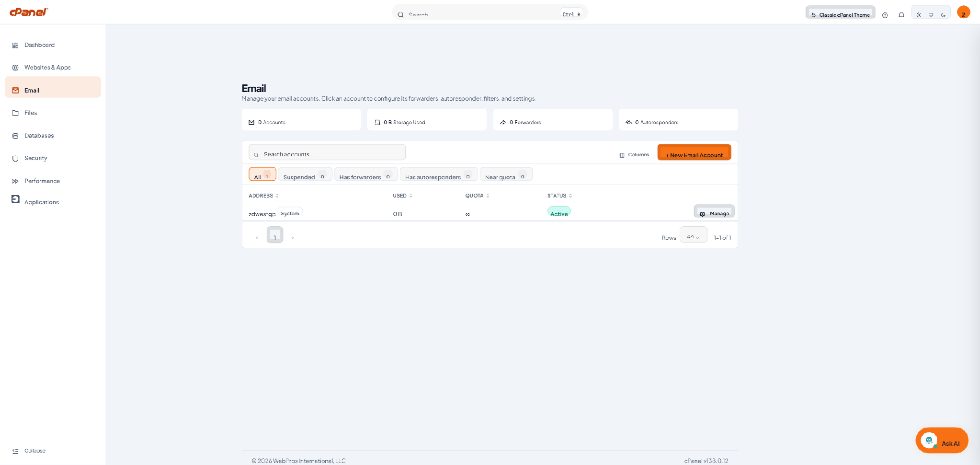The width and height of the screenshot is (980, 465).
Task: Sort by ADDRESS column
Action: pyautogui.click(x=263, y=196)
